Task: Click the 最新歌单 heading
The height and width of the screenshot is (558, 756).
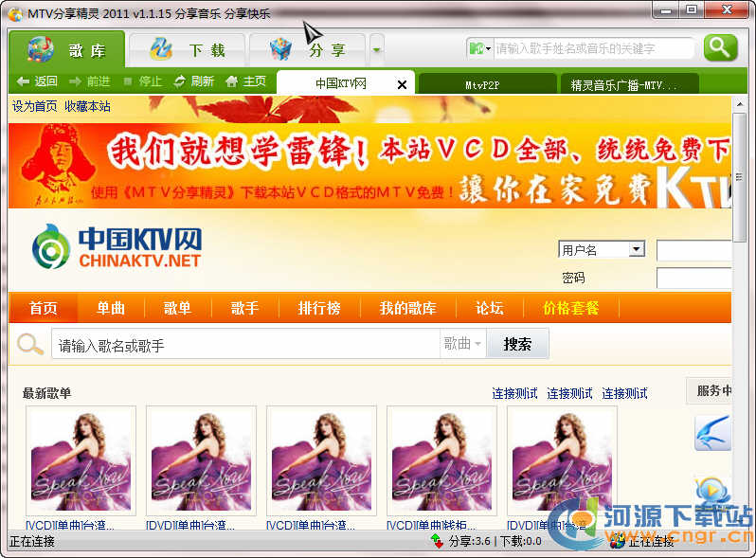Action: point(46,393)
